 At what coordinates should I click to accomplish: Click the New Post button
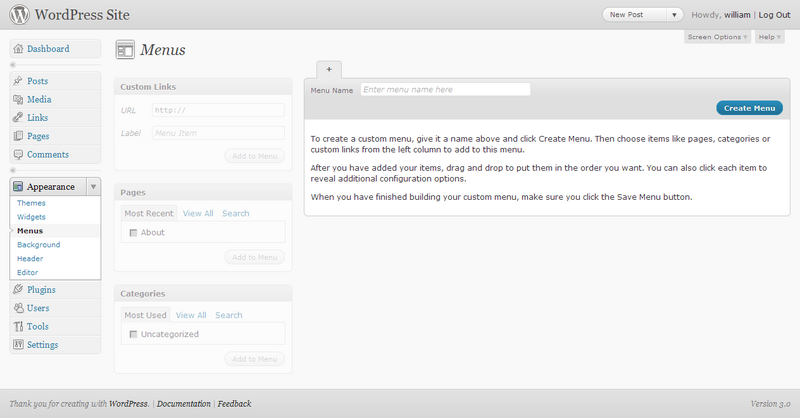(x=635, y=15)
